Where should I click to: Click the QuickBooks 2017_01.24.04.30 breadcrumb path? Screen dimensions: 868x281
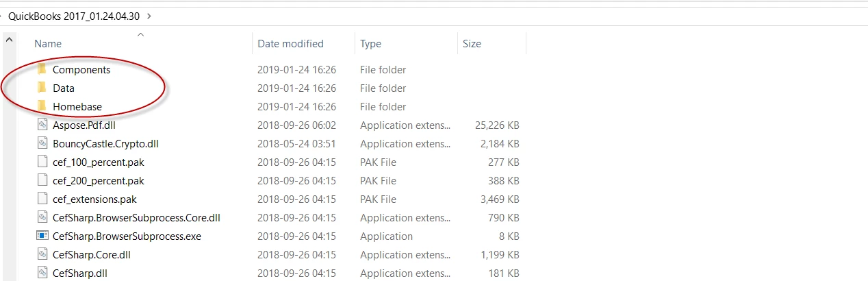74,15
